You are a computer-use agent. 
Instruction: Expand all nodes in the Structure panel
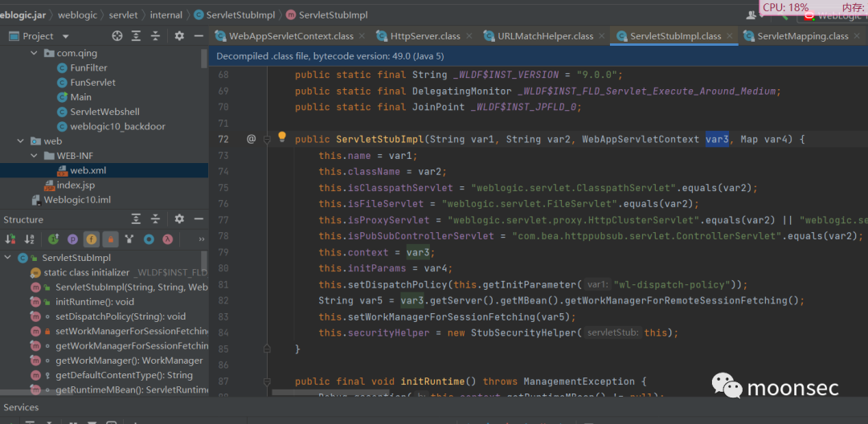(136, 219)
